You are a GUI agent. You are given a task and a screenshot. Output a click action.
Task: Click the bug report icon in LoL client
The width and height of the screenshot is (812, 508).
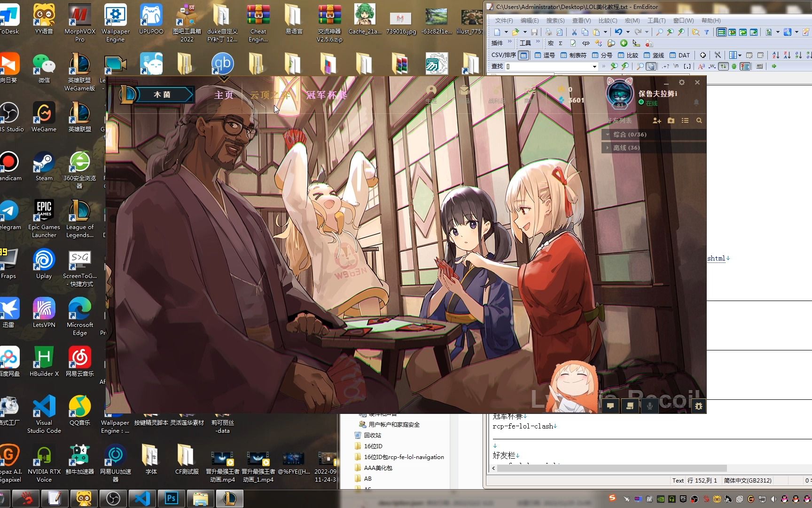pyautogui.click(x=699, y=406)
